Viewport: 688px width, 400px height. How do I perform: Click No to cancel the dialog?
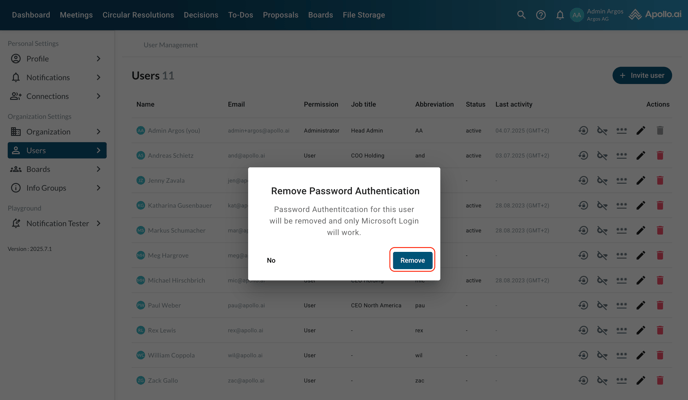coord(271,260)
